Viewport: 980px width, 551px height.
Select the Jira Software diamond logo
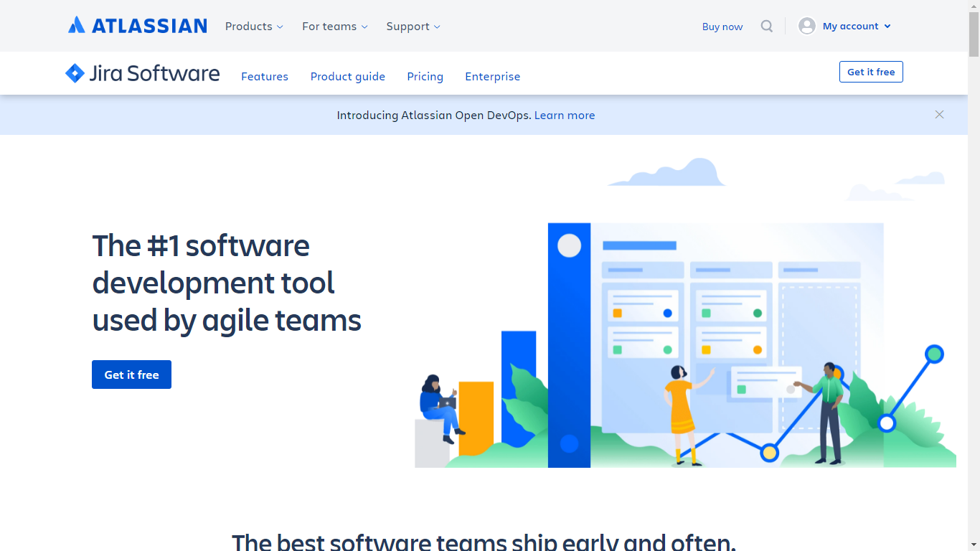[75, 72]
